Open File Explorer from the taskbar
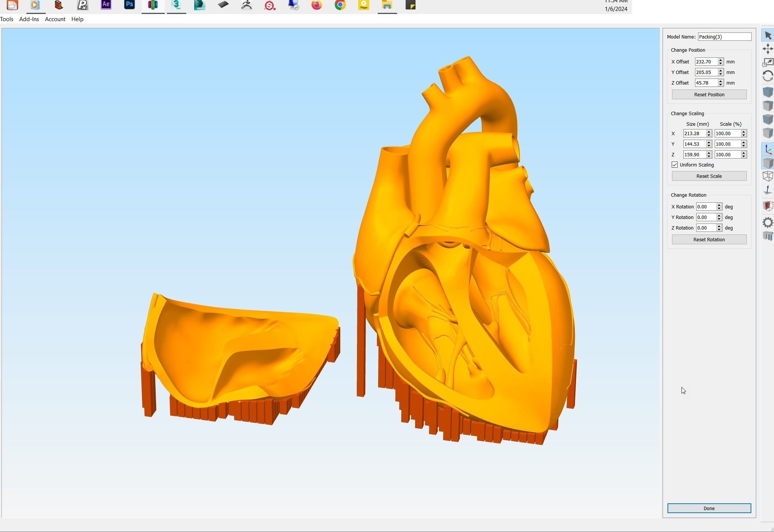This screenshot has height=532, width=774. click(387, 5)
